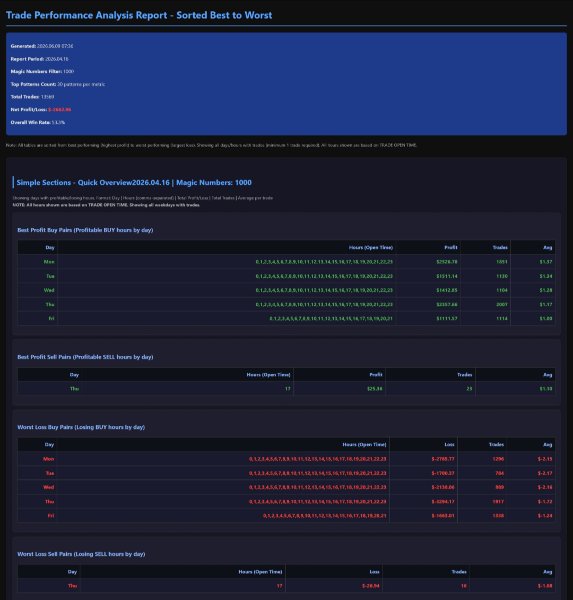
Task: Click red 'Thu' in Worst Loss Sell table
Action: click(72, 586)
